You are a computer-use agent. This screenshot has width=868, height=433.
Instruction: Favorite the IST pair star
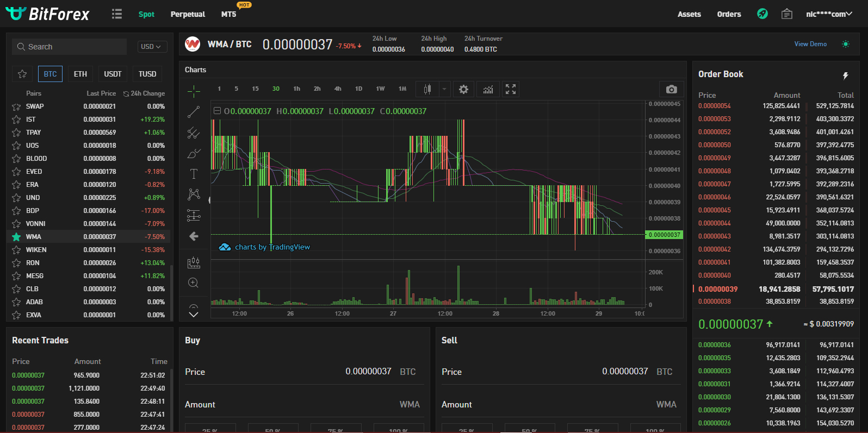click(x=16, y=120)
